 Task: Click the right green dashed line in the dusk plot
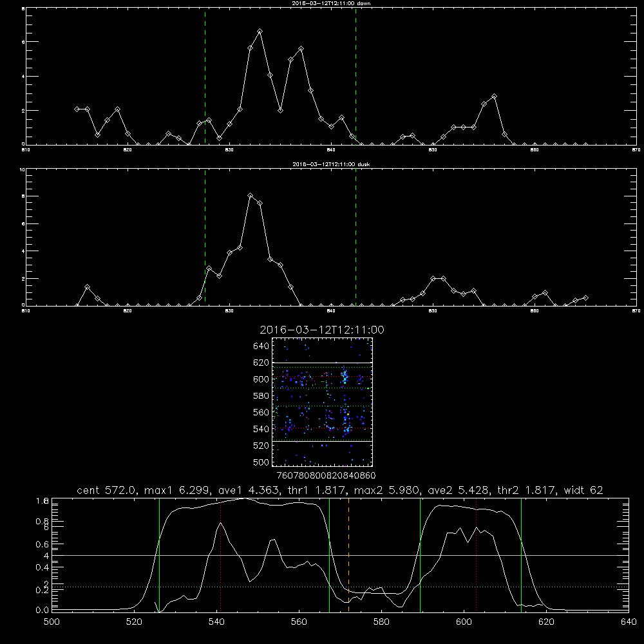pos(355,237)
